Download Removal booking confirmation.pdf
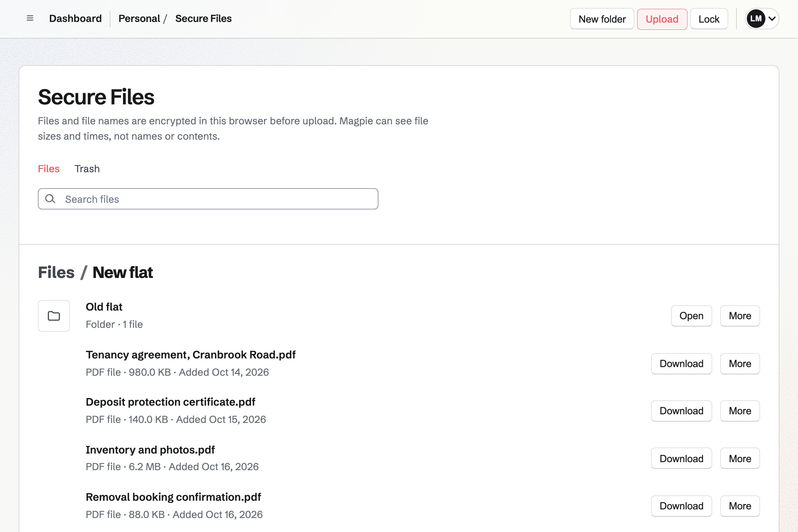The height and width of the screenshot is (532, 798). point(681,506)
